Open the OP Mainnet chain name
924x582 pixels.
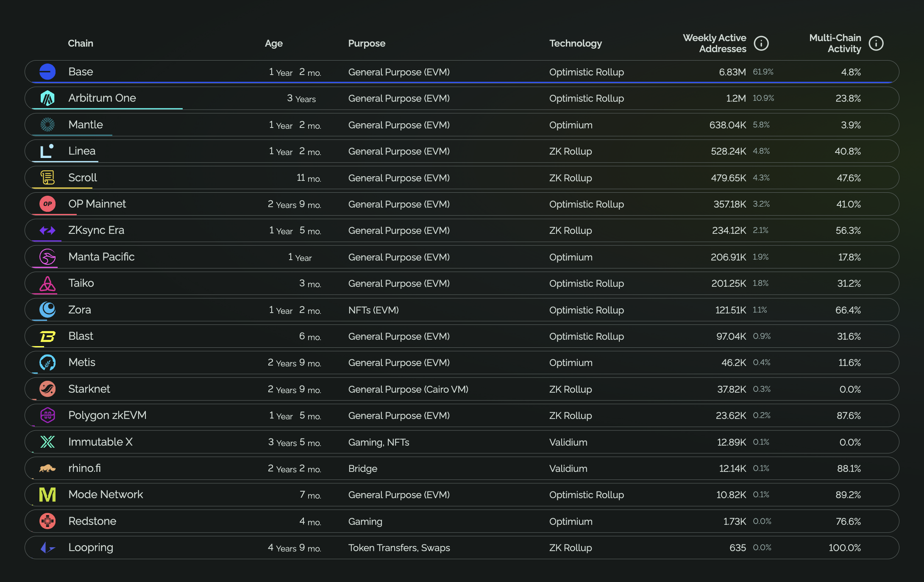tap(97, 204)
